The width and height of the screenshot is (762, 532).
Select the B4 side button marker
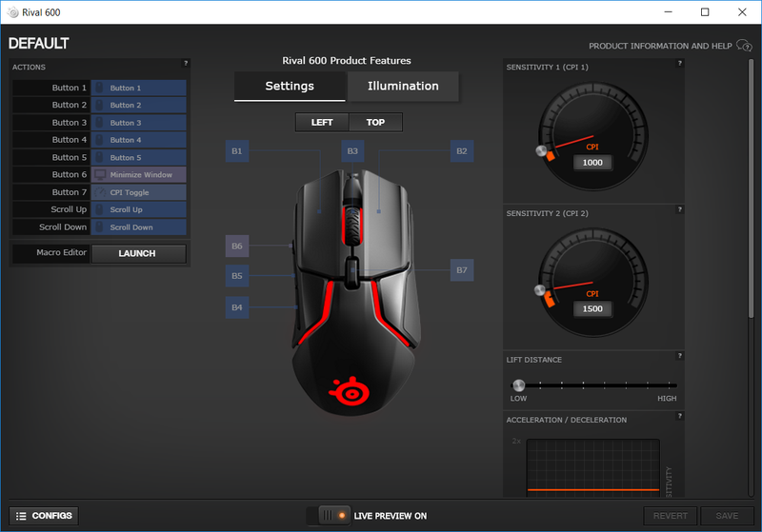coord(237,307)
